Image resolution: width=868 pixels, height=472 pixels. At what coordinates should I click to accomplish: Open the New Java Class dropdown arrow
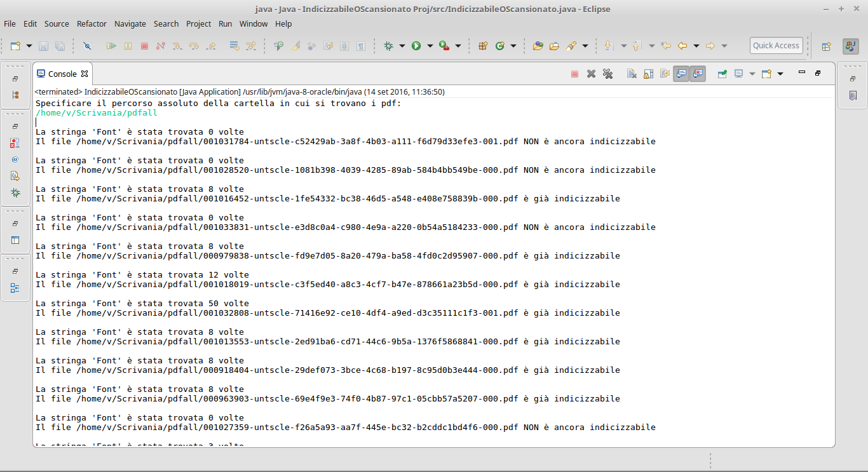coord(513,46)
